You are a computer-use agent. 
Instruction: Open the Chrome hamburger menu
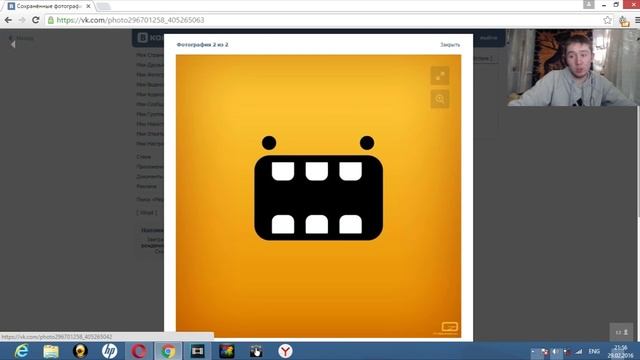click(637, 20)
